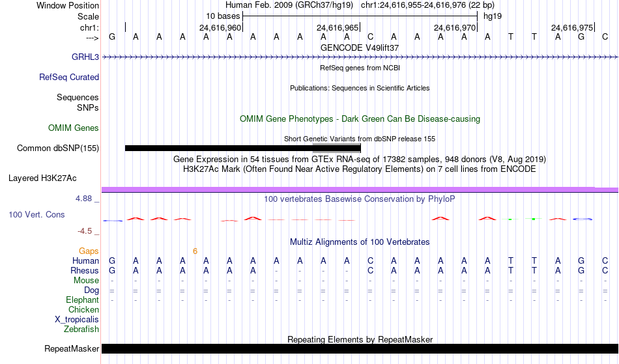Open the RefSeq Curated track label

pos(68,77)
